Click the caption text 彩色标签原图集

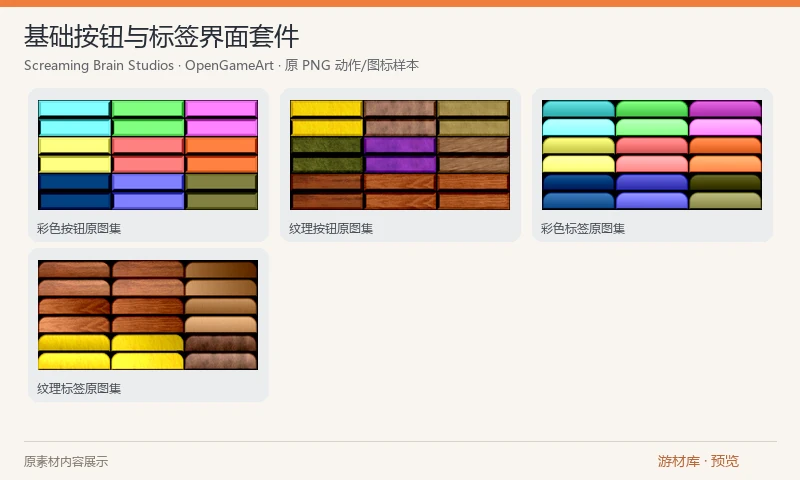(x=583, y=229)
